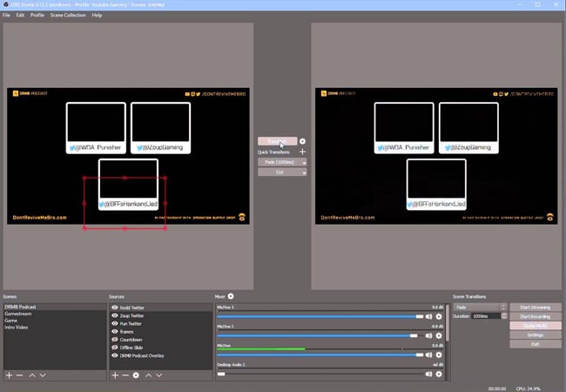Select the Zoup Twitter source name

click(131, 316)
